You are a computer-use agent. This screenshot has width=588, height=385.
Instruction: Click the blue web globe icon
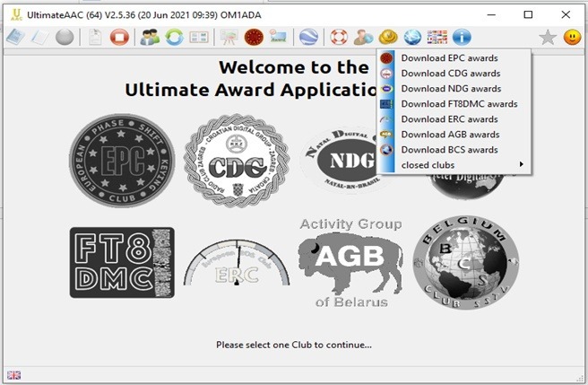point(412,37)
